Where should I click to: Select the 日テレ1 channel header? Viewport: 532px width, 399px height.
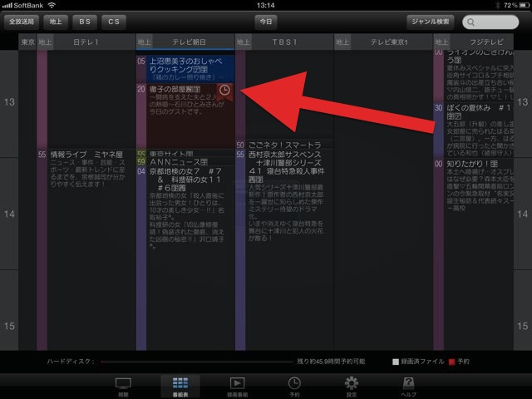[86, 42]
